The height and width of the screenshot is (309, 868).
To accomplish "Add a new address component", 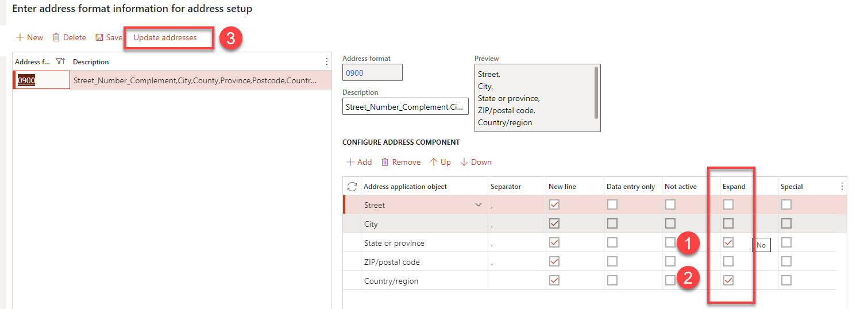I will 359,162.
